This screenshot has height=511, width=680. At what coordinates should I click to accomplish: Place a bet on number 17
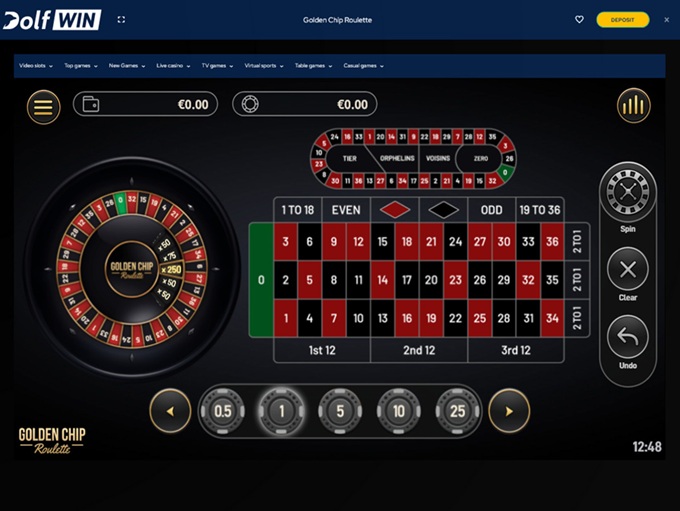point(407,280)
